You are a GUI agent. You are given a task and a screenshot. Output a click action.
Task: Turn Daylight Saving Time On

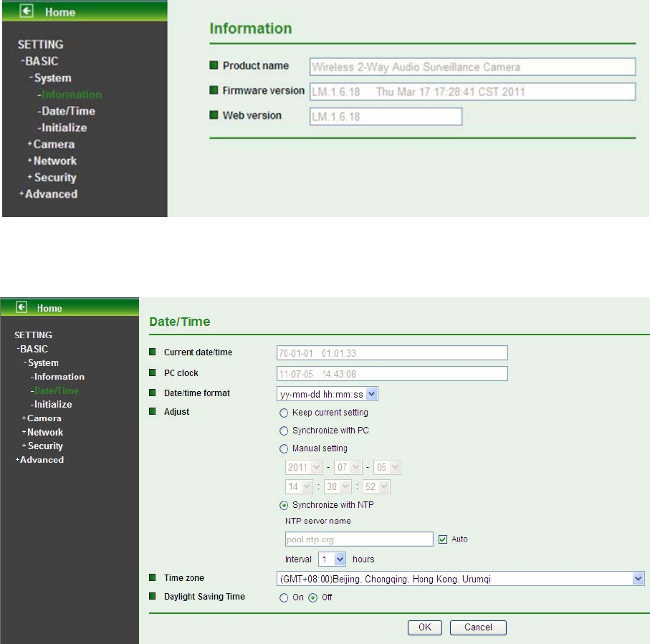tap(285, 597)
